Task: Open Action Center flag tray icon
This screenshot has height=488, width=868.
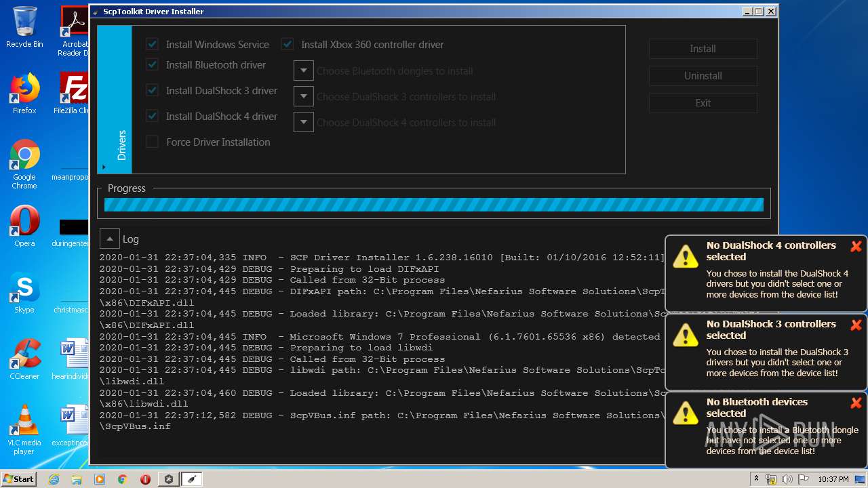Action: [x=804, y=479]
